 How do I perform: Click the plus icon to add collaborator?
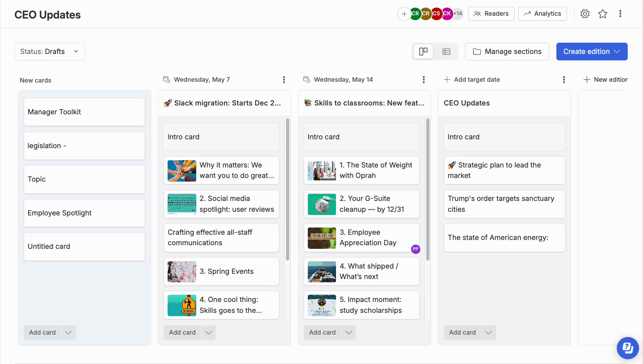click(404, 14)
